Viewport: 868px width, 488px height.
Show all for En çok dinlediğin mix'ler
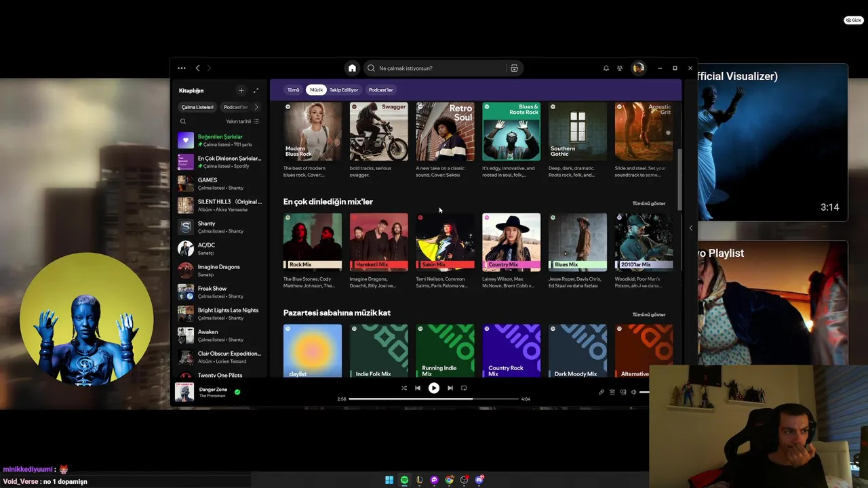coord(649,203)
